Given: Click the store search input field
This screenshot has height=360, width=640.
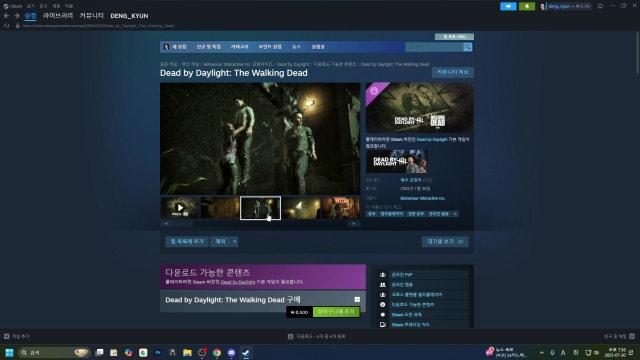Looking at the screenshot, I should (434, 47).
